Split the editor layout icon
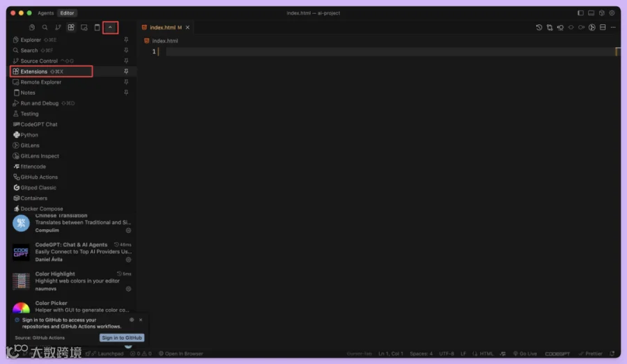The width and height of the screenshot is (627, 364). 603,28
